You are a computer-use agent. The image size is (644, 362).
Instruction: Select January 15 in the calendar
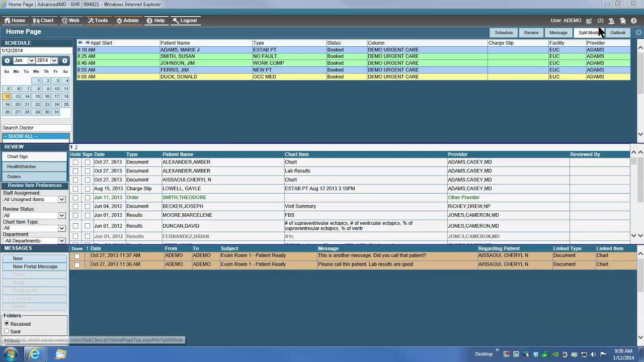point(36,97)
